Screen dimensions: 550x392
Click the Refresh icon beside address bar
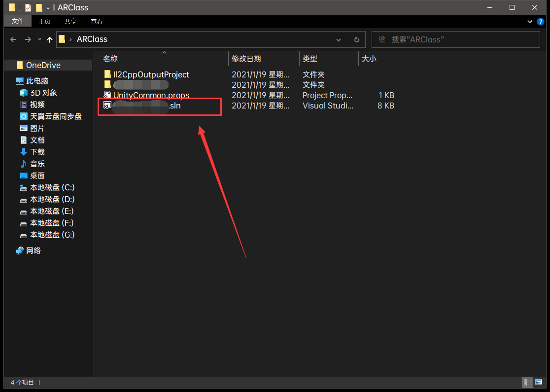[x=356, y=39]
